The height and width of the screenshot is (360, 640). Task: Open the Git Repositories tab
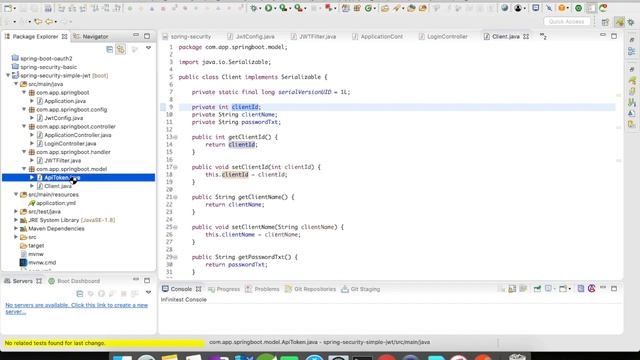point(311,289)
